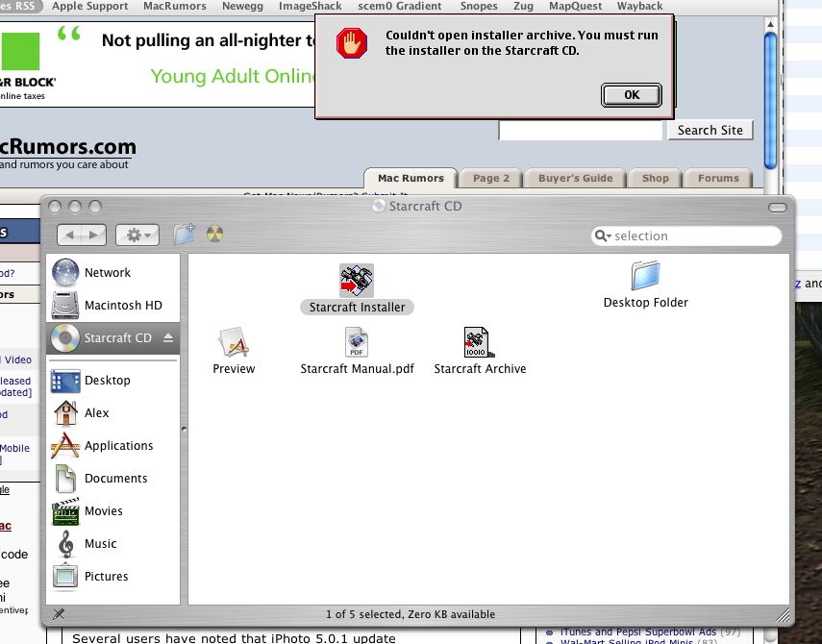
Task: Open the Desktop Folder icon
Action: (645, 275)
